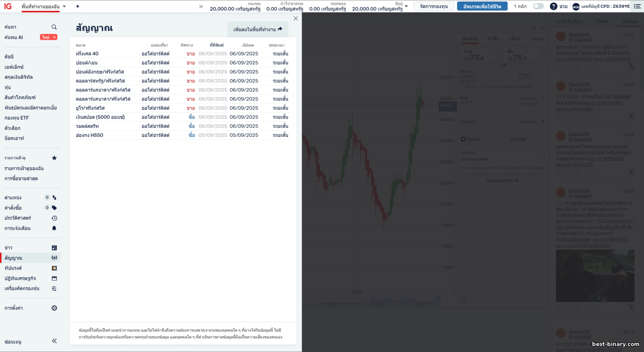Open alerts via the bell icon
The width and height of the screenshot is (644, 352).
click(x=54, y=228)
